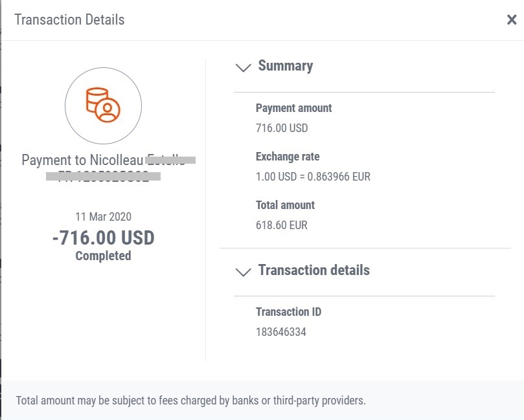Close the Transaction Details dialog
The image size is (524, 420).
click(512, 19)
